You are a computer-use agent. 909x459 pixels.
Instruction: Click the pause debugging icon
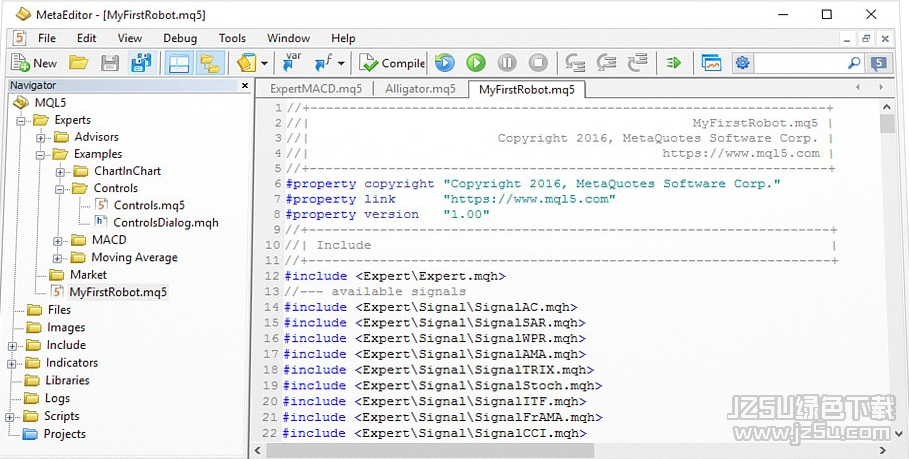507,63
